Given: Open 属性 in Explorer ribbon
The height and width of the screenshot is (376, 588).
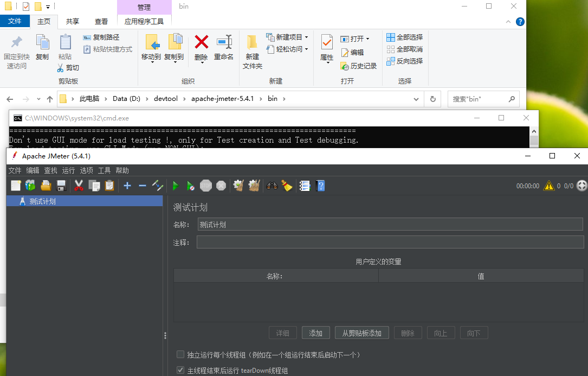Looking at the screenshot, I should (x=327, y=49).
